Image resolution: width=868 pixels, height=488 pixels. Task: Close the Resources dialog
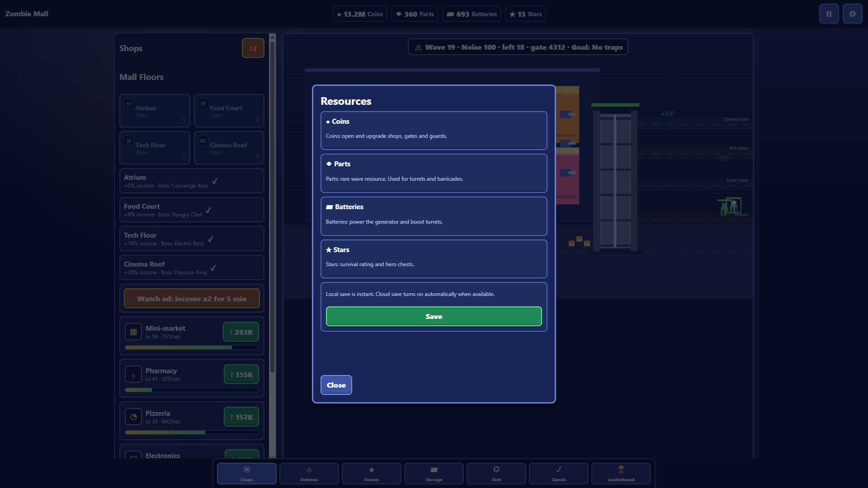(x=336, y=385)
